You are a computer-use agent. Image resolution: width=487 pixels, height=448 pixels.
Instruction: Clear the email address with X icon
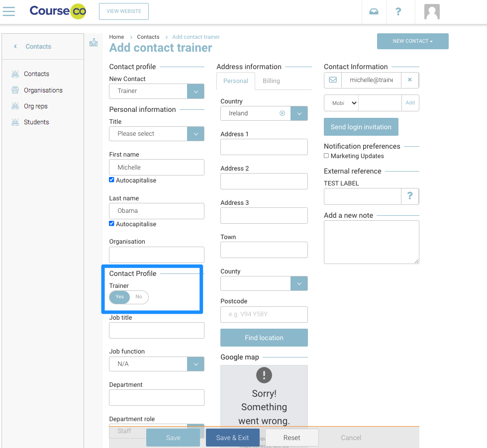(x=410, y=80)
